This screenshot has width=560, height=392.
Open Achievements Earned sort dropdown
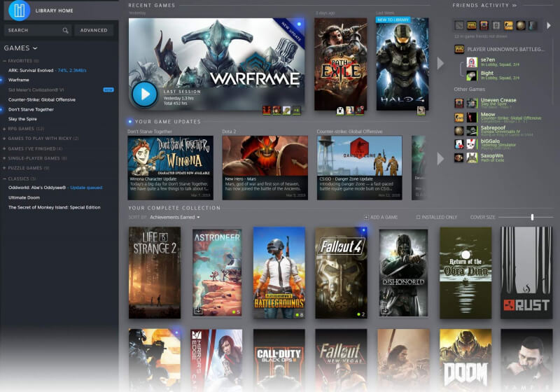tap(174, 217)
